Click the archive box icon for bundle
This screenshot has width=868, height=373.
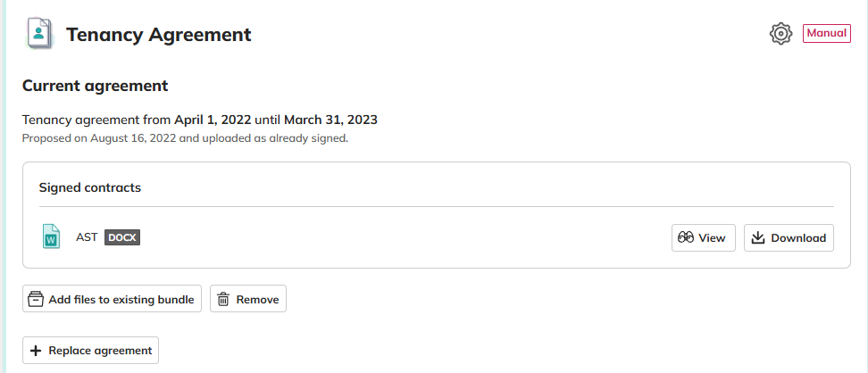click(x=36, y=300)
